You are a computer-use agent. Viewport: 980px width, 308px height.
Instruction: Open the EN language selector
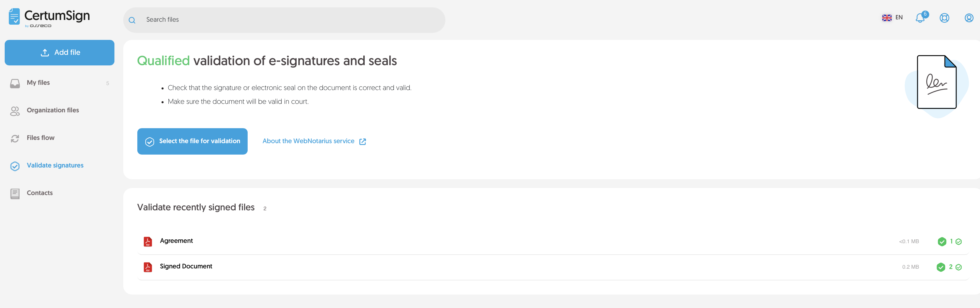coord(892,18)
